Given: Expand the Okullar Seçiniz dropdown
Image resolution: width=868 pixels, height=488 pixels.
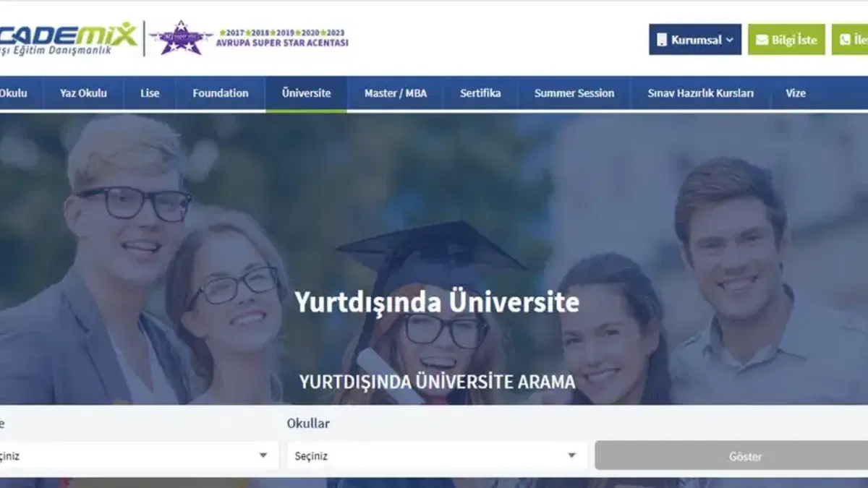Looking at the screenshot, I should pyautogui.click(x=437, y=456).
